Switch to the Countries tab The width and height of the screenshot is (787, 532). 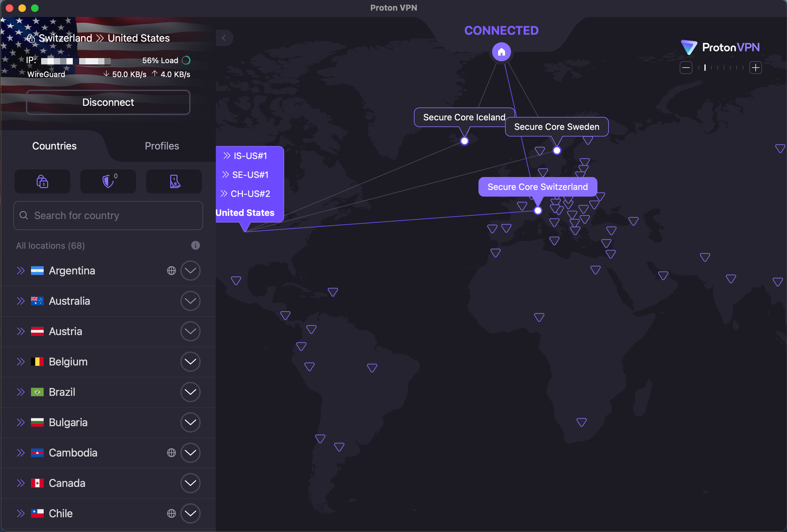pyautogui.click(x=54, y=146)
